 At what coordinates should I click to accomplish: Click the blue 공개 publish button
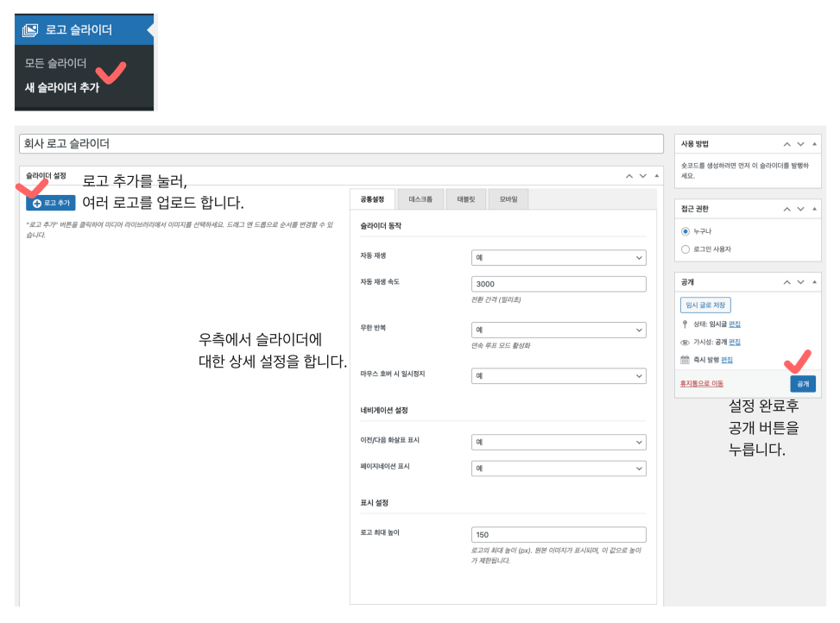(802, 384)
